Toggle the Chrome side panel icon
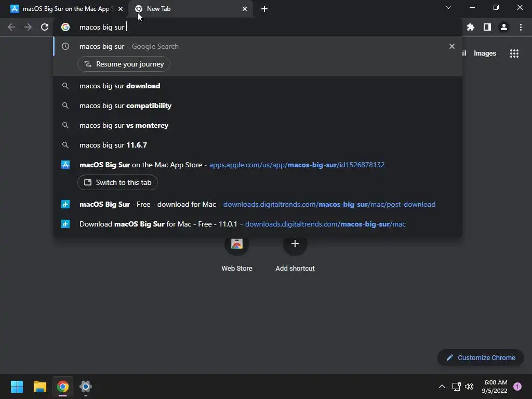 click(x=487, y=27)
